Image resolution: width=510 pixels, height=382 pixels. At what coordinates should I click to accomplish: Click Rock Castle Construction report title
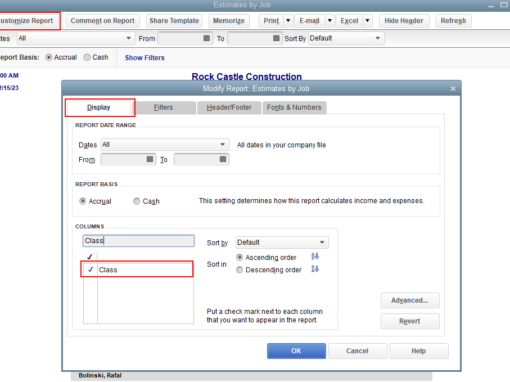(247, 77)
